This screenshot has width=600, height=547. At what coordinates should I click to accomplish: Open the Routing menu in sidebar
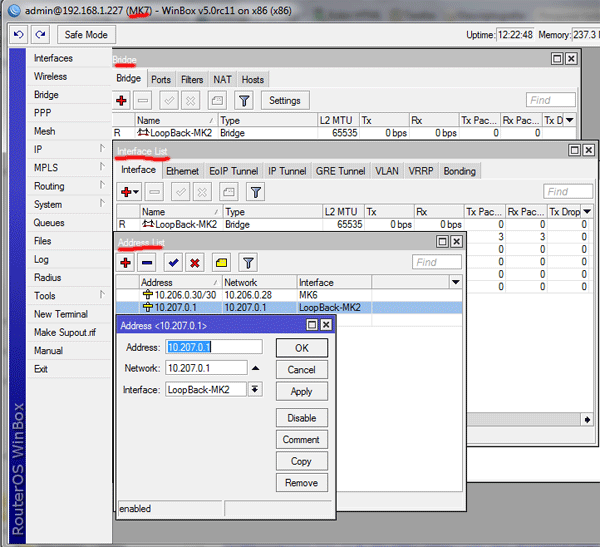pyautogui.click(x=49, y=186)
